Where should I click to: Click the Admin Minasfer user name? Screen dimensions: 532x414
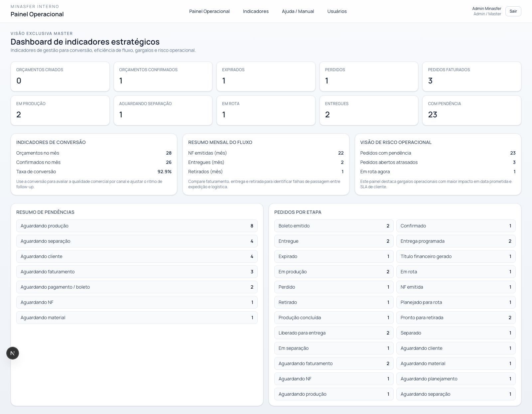(x=486, y=9)
